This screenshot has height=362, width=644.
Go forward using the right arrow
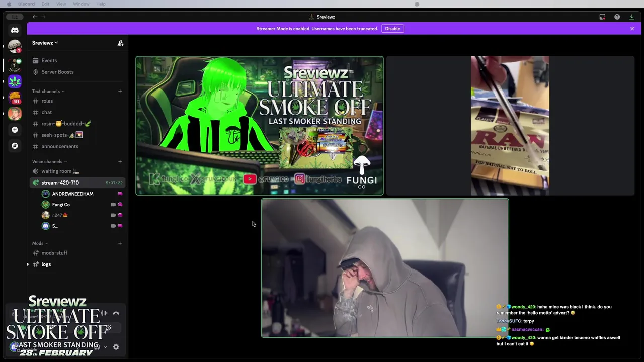(x=43, y=17)
